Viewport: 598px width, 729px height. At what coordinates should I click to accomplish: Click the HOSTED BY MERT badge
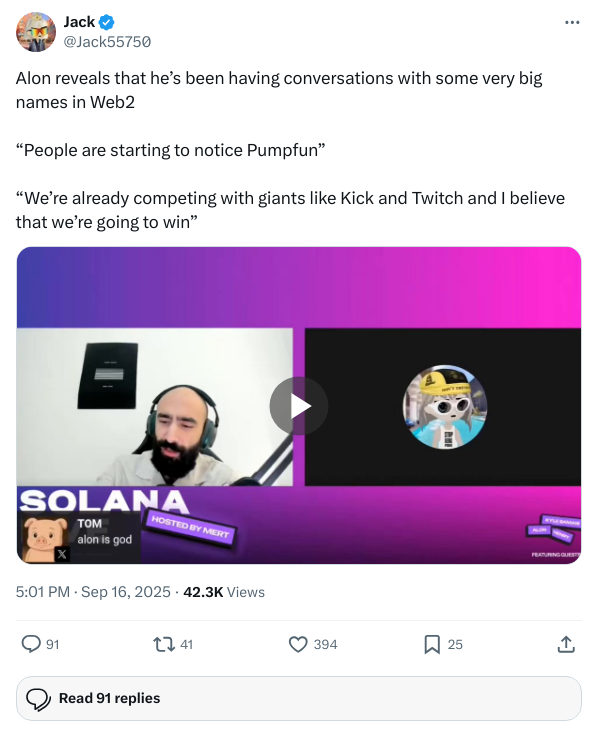point(192,528)
